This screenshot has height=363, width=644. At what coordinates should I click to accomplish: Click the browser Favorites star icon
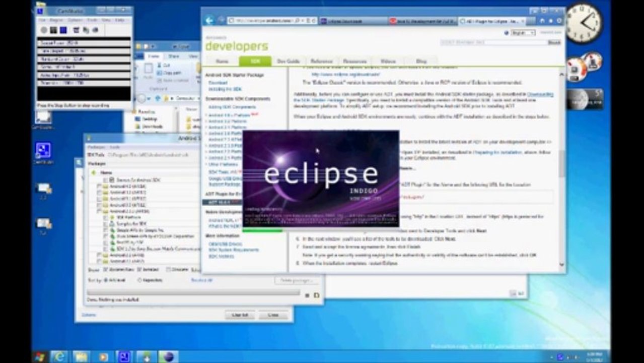click(551, 21)
